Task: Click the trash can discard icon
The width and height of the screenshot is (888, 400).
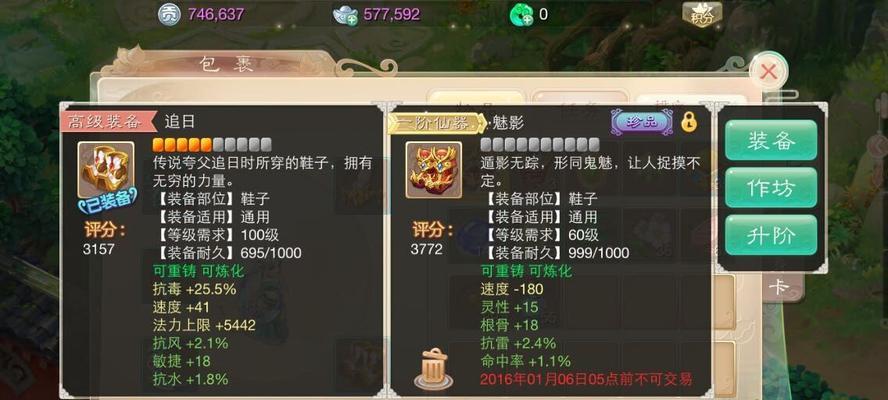Action: pos(434,368)
